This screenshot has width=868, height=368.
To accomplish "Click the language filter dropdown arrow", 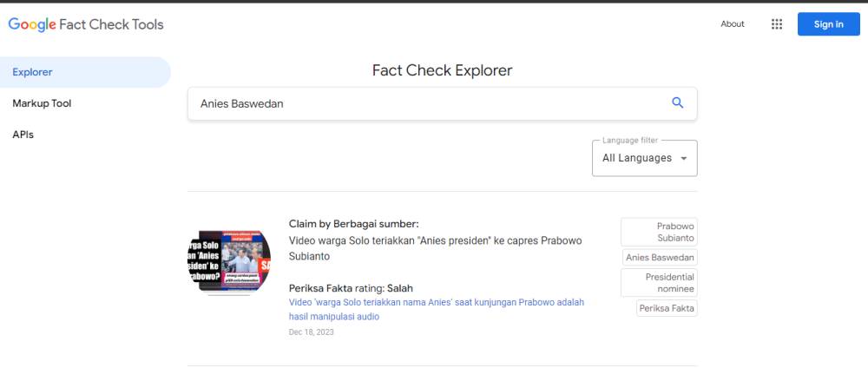I will coord(684,158).
